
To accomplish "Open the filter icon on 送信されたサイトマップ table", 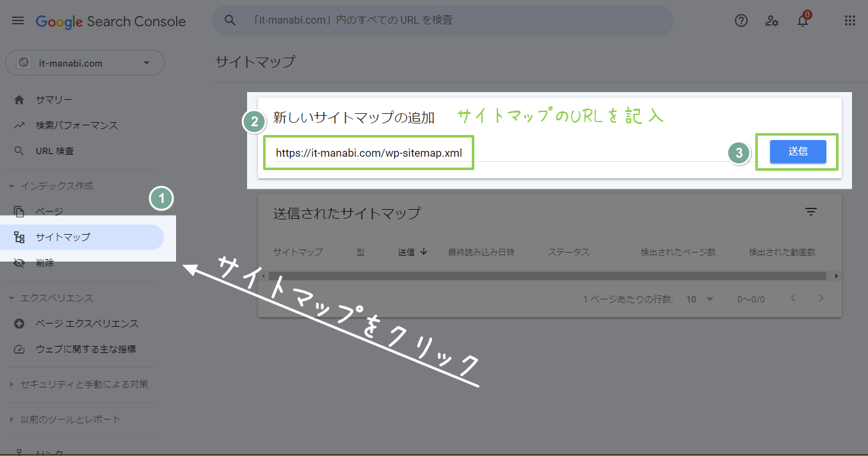I will [811, 212].
